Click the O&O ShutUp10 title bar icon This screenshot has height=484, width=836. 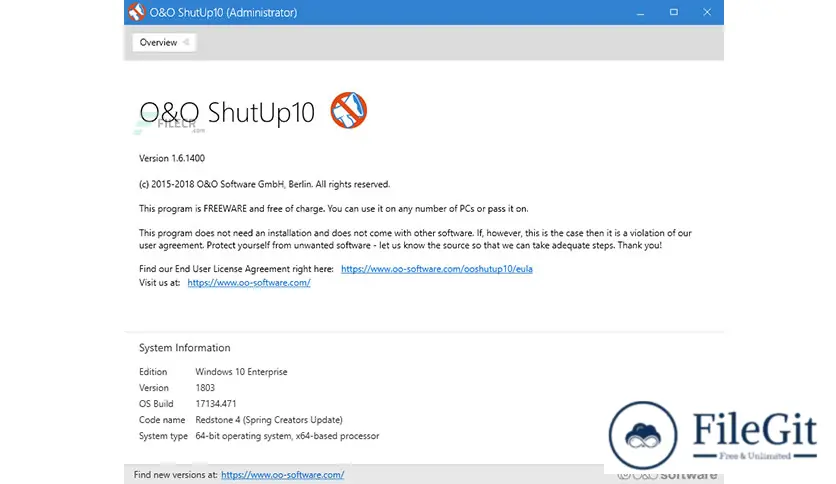click(136, 12)
